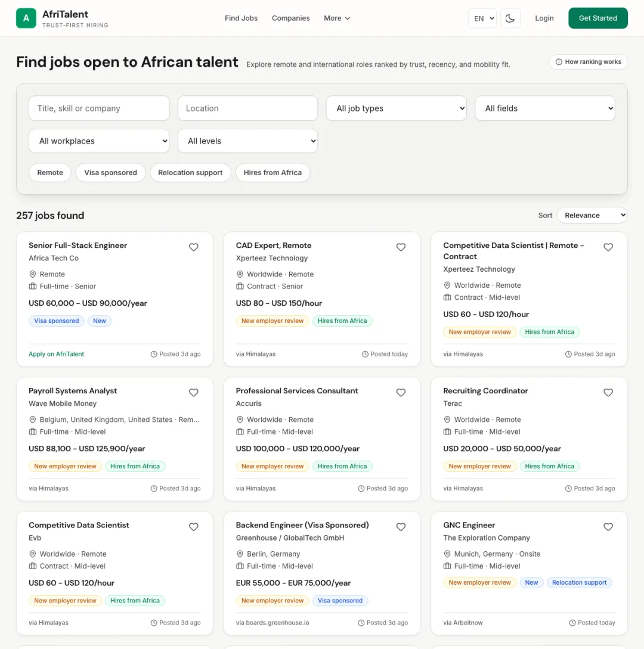The height and width of the screenshot is (649, 644).
Task: Click via Arbeitnow source text
Action: [463, 623]
